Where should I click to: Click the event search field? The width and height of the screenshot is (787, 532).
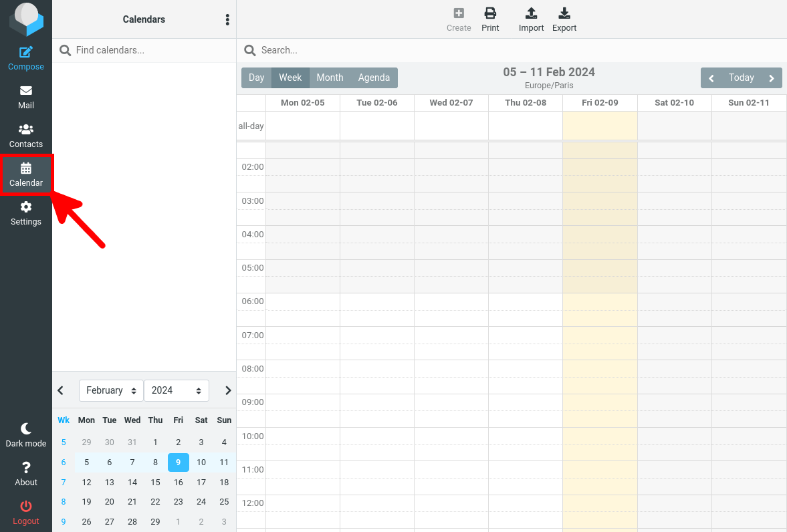click(401, 50)
